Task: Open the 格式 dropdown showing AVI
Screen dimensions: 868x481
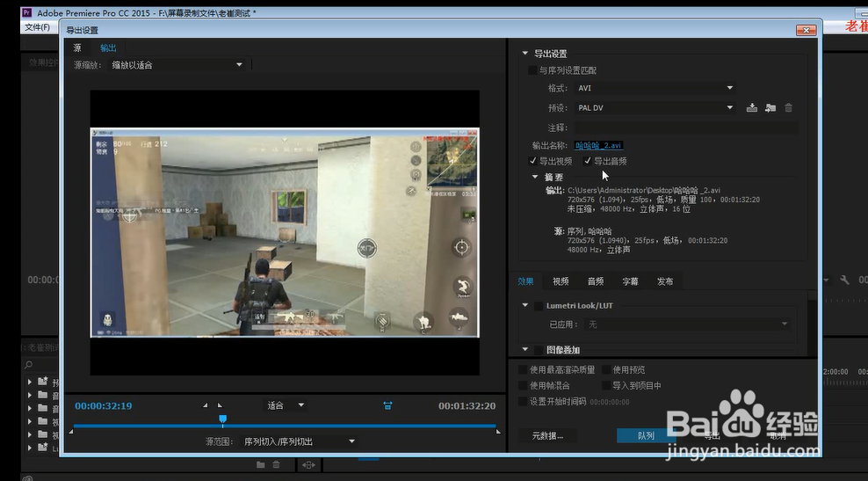Action: coord(655,88)
